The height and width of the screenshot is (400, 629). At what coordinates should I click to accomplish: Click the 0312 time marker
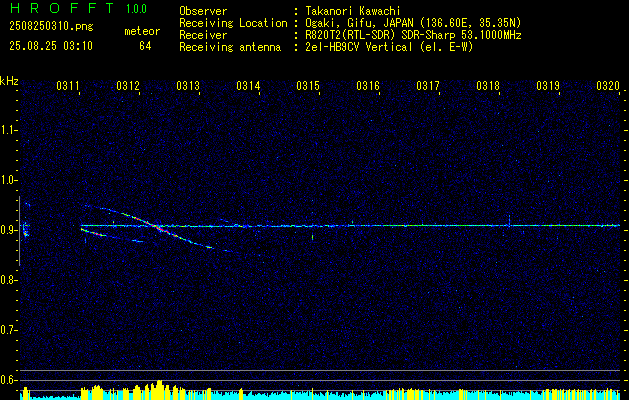[x=128, y=85]
